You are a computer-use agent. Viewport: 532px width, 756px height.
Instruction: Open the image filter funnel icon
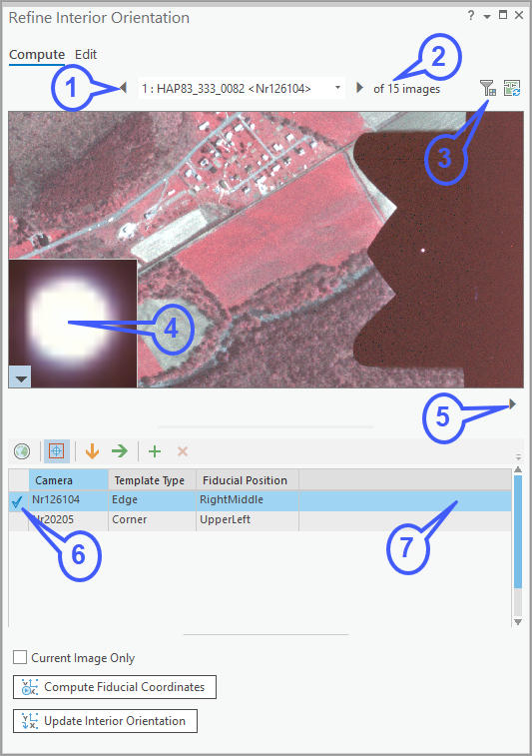[x=488, y=88]
